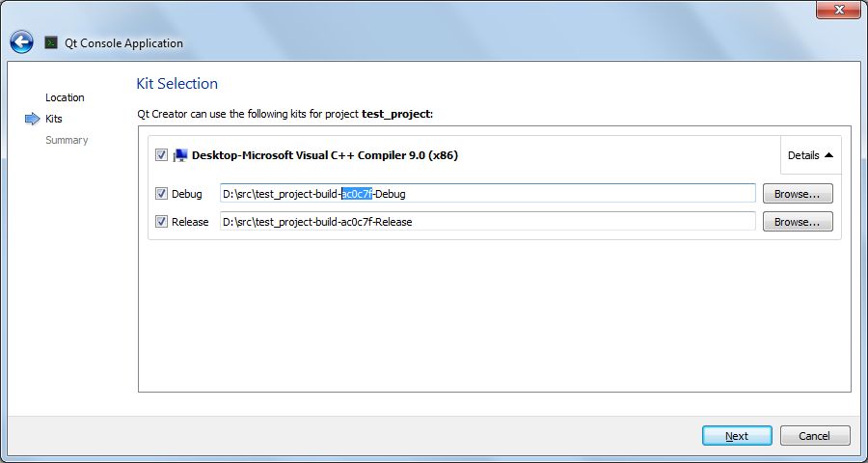Click the highlighted ac0c7f text in Debug path
This screenshot has width=868, height=463.
[x=357, y=194]
